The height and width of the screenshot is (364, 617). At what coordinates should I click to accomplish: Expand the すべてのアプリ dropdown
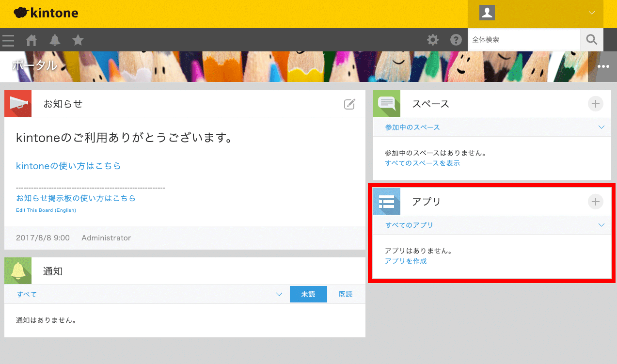click(x=492, y=225)
